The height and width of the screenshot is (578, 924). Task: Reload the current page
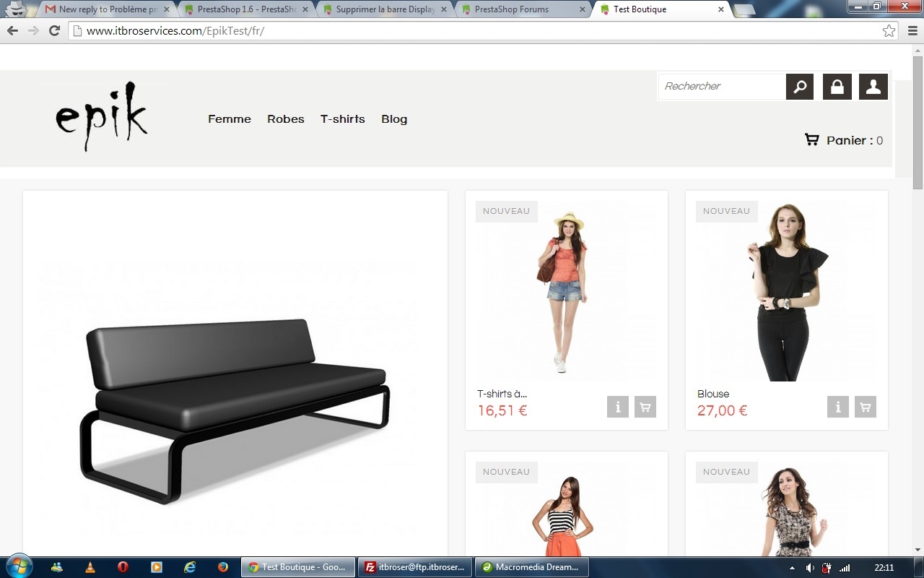click(x=54, y=31)
